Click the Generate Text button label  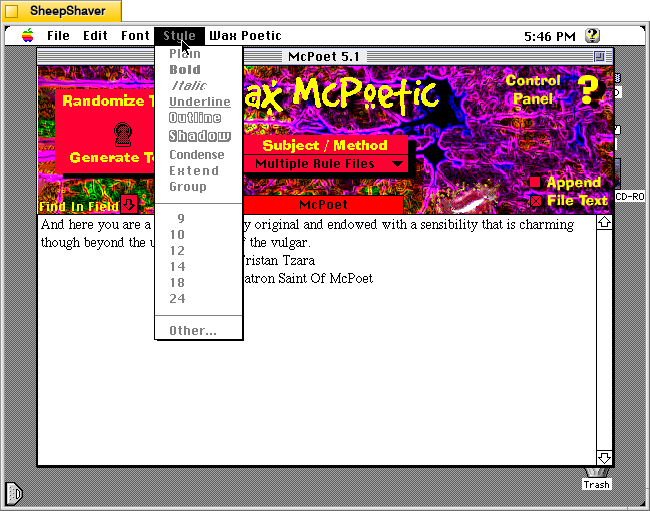(x=112, y=158)
